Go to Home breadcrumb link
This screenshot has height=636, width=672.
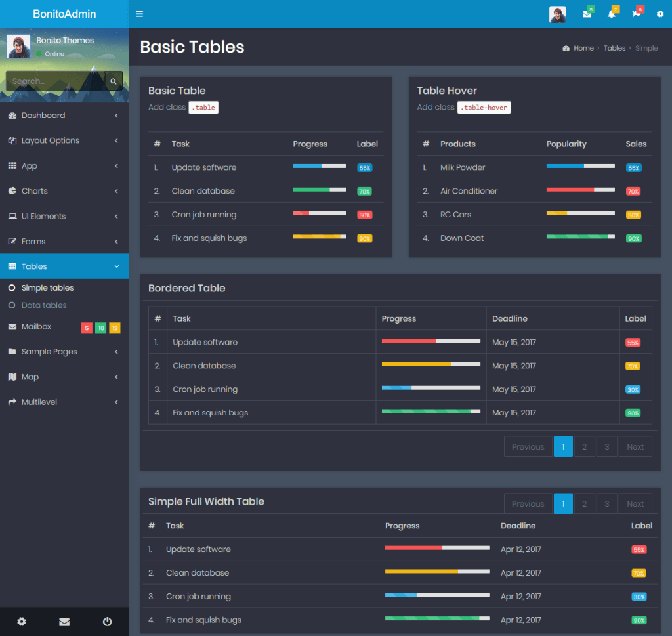[x=583, y=48]
